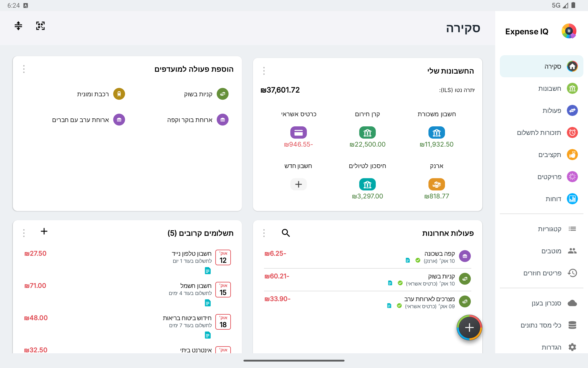
Task: Choose the ארוחת ערב עם חברים favorite shortcut
Action: pos(89,120)
